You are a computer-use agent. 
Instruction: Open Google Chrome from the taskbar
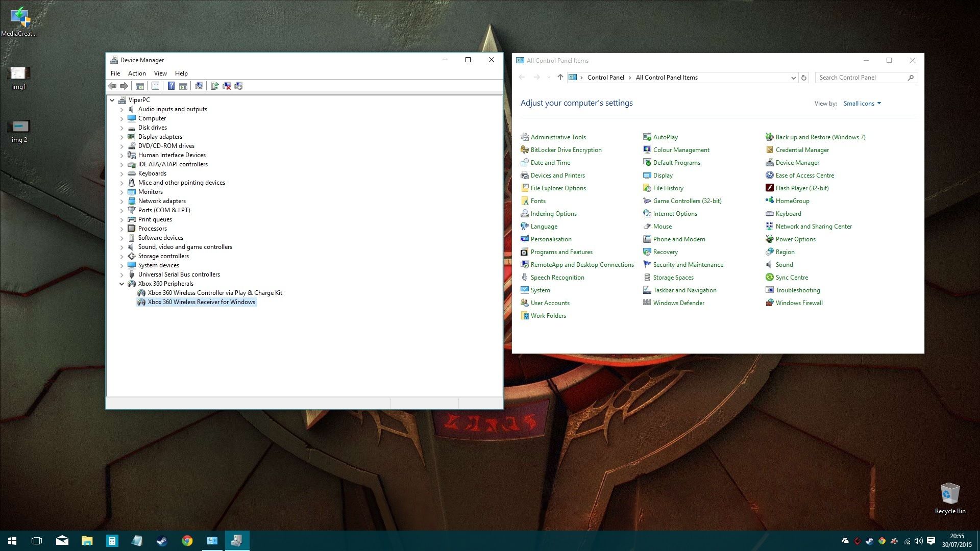pos(187,541)
